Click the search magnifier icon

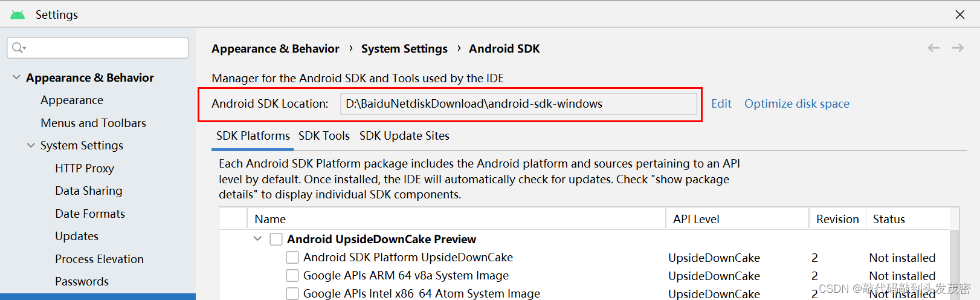[x=18, y=48]
